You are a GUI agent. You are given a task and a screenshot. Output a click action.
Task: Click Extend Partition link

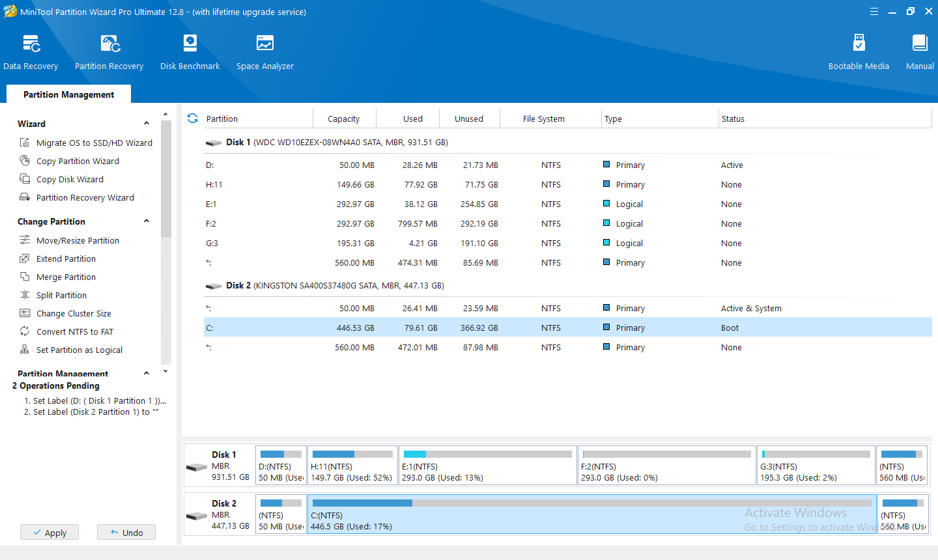click(x=66, y=259)
